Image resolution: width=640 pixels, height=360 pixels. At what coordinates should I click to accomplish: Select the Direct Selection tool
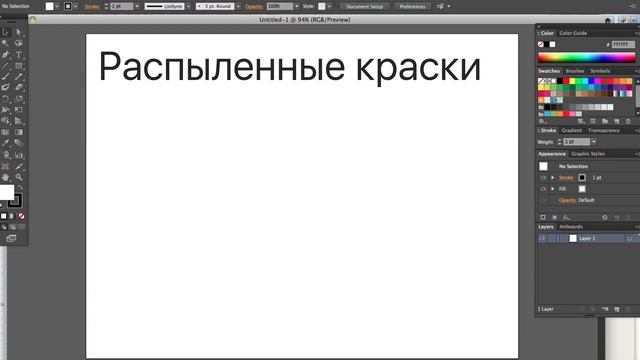click(19, 32)
